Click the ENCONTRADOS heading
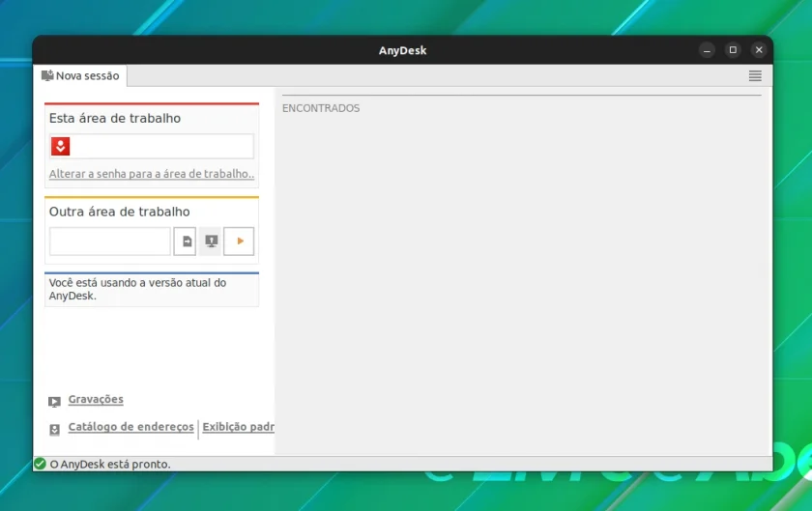812x511 pixels. point(321,108)
